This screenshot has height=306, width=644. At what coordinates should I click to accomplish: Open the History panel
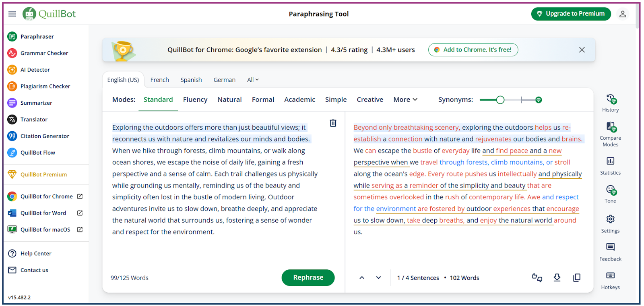point(610,103)
